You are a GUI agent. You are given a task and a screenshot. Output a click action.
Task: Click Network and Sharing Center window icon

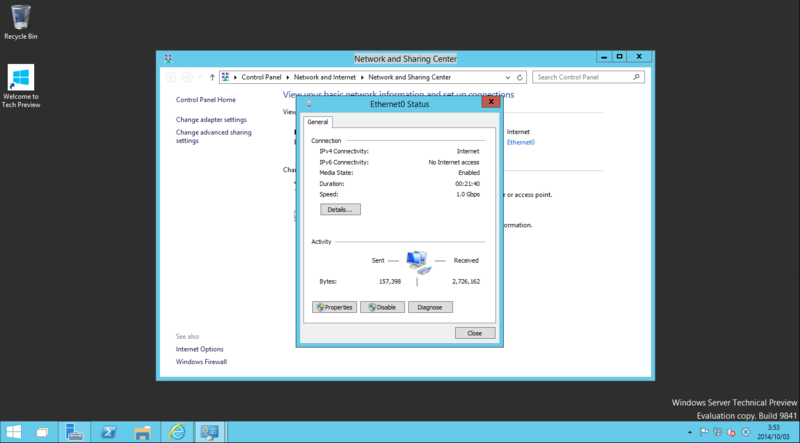[x=169, y=59]
